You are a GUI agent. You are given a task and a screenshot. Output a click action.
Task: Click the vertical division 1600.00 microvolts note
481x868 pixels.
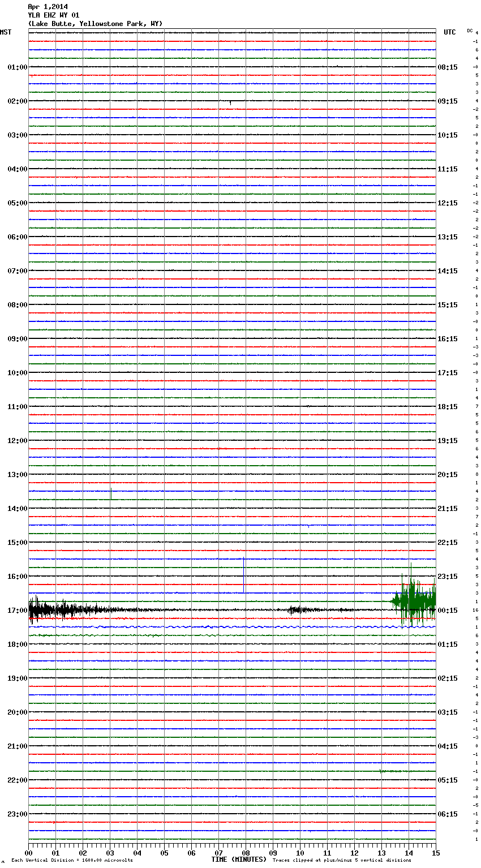pos(72,861)
